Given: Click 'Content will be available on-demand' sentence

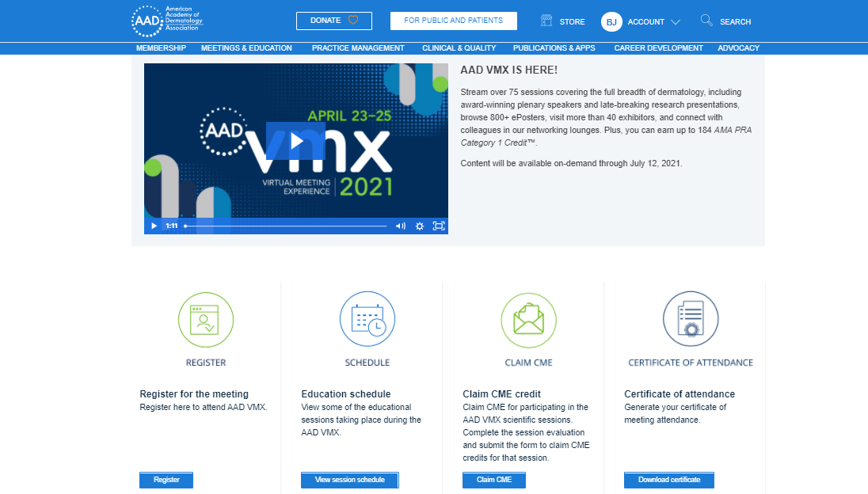Looking at the screenshot, I should click(x=571, y=163).
